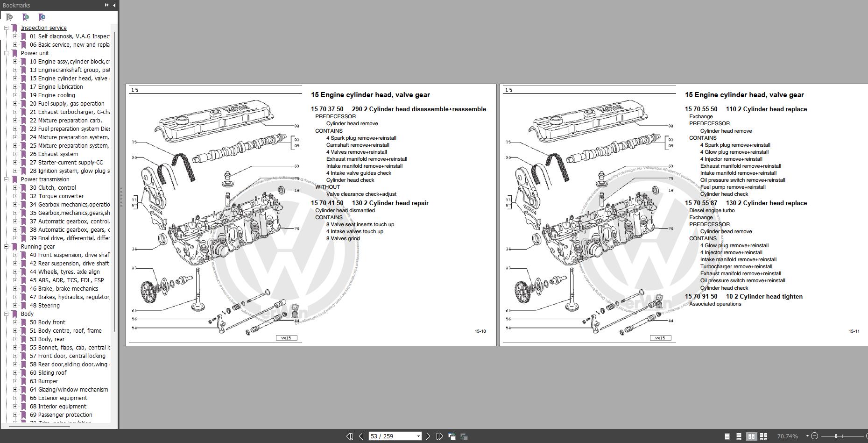Open the zoom percentage dropdown
Viewport: 868px width, 443px height.
(x=807, y=436)
